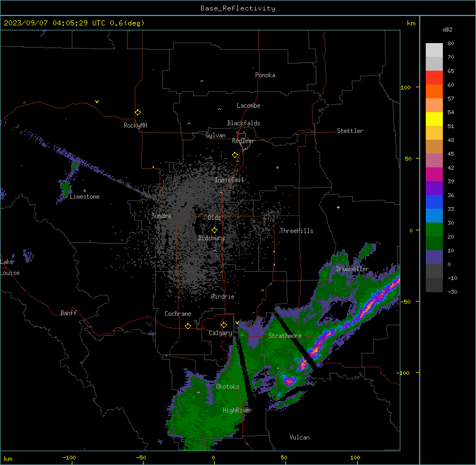Image resolution: width=476 pixels, height=465 pixels.
Task: Select the ThreeHills label
Action: [x=297, y=231]
